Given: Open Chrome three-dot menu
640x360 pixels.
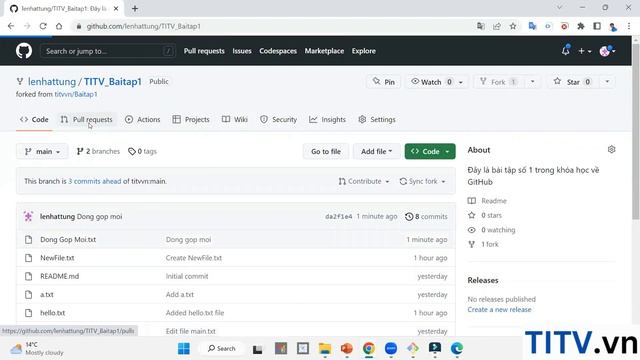Looking at the screenshot, I should pos(629,26).
